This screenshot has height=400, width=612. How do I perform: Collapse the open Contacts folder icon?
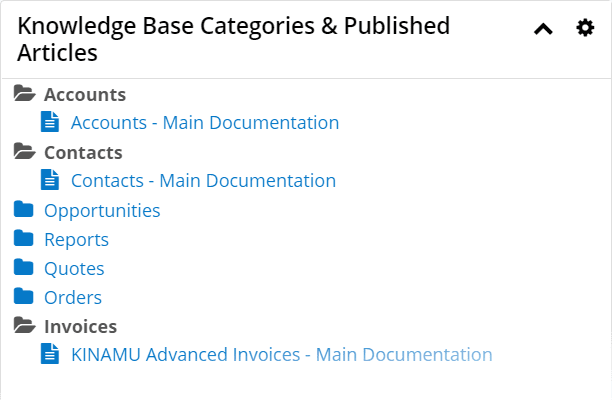25,151
